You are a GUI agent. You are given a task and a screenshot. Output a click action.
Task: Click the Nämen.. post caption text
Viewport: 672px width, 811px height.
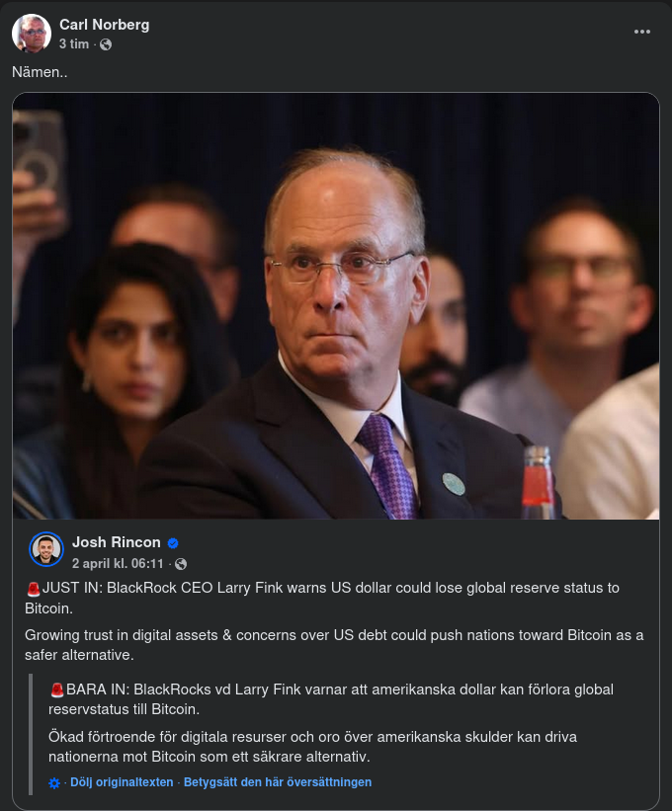pyautogui.click(x=40, y=72)
